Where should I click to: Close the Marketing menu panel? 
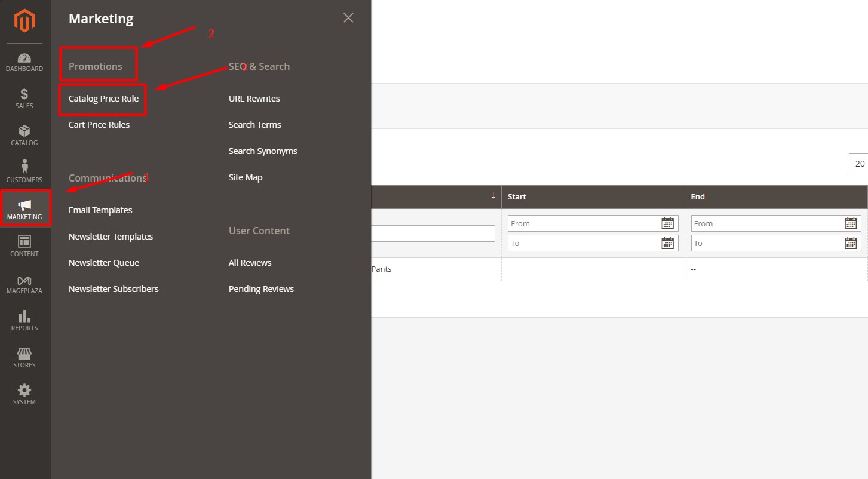(x=348, y=18)
